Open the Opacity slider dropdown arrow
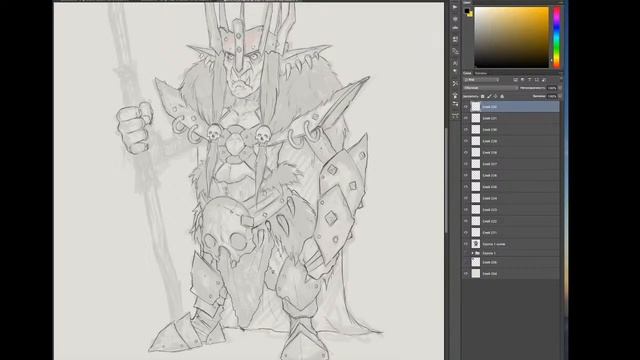This screenshot has height=360, width=640. click(x=560, y=88)
